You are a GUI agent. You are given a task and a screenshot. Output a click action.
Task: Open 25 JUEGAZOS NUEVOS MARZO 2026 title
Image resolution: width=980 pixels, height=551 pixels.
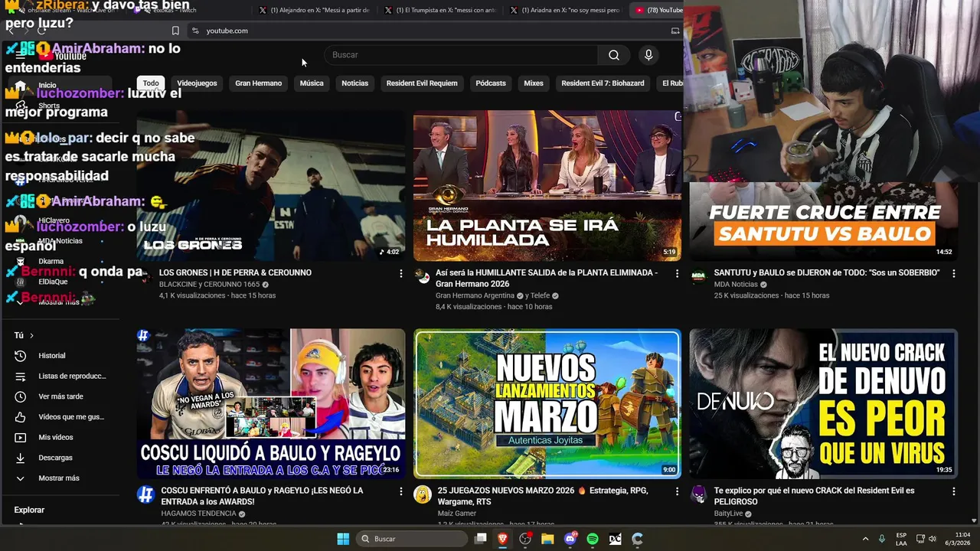coord(542,496)
